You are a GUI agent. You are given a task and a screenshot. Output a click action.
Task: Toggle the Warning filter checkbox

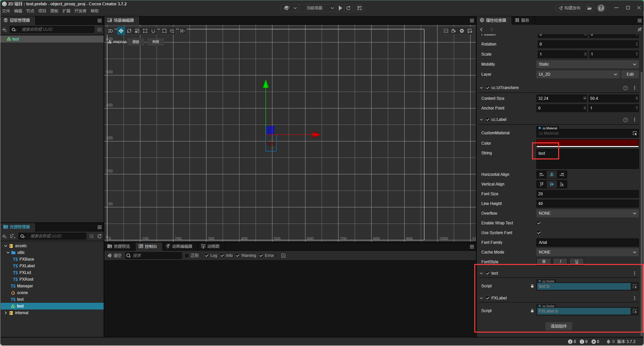coord(237,256)
